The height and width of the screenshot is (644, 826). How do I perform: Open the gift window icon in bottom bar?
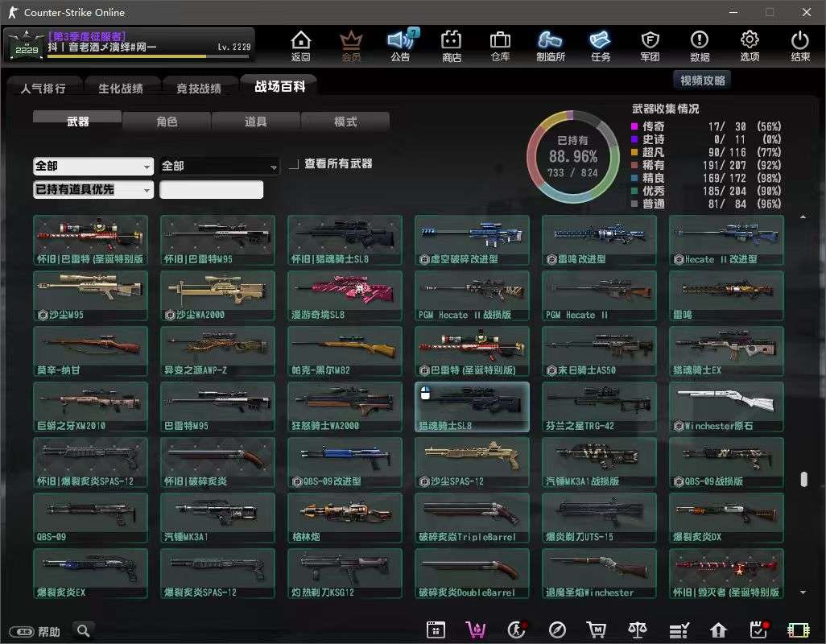436,630
